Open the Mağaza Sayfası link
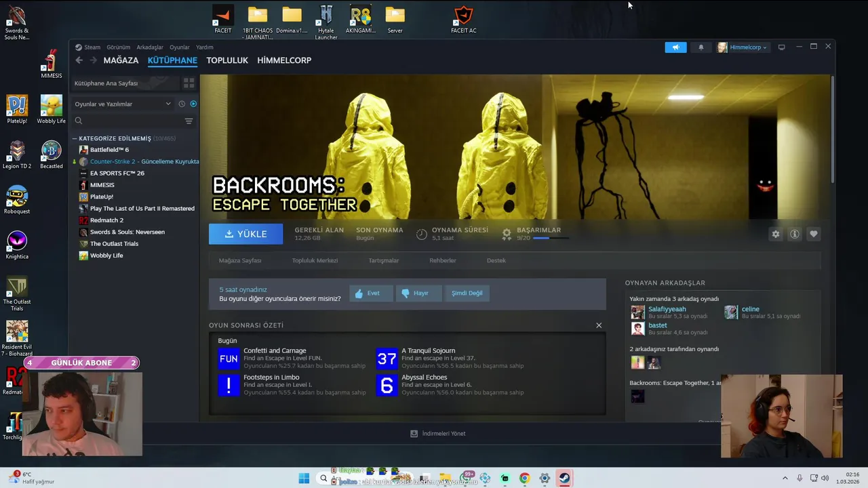 [240, 260]
